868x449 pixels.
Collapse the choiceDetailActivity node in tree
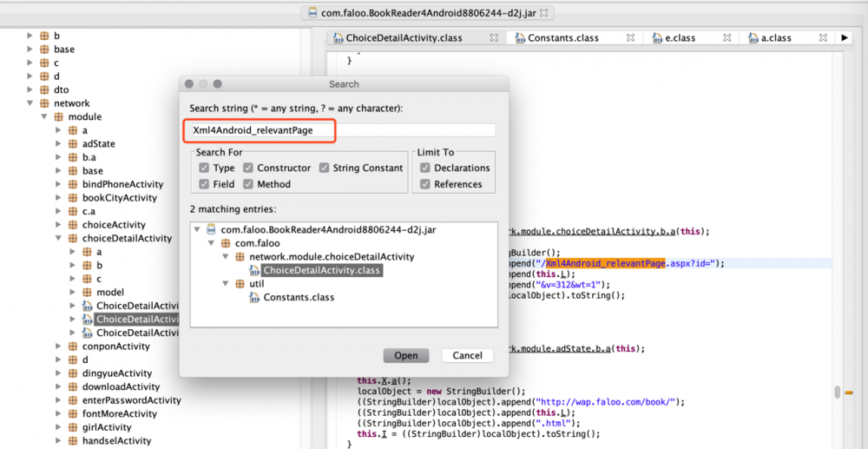[59, 239]
